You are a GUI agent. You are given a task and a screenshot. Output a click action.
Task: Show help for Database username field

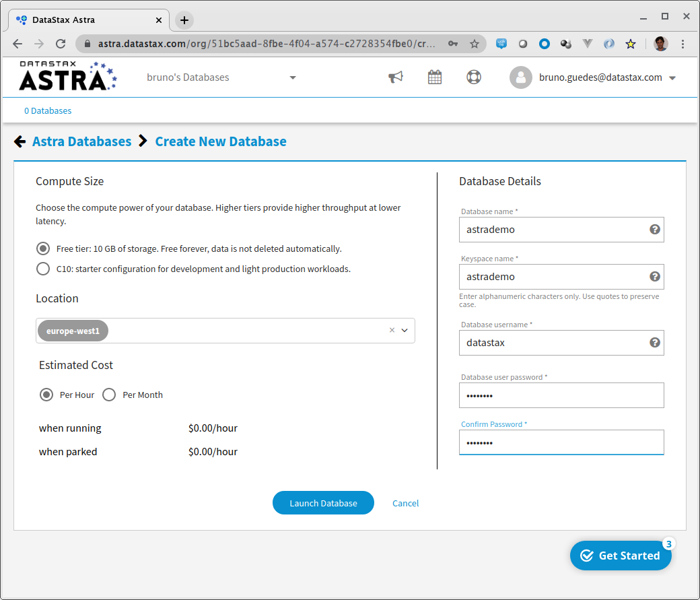point(654,343)
